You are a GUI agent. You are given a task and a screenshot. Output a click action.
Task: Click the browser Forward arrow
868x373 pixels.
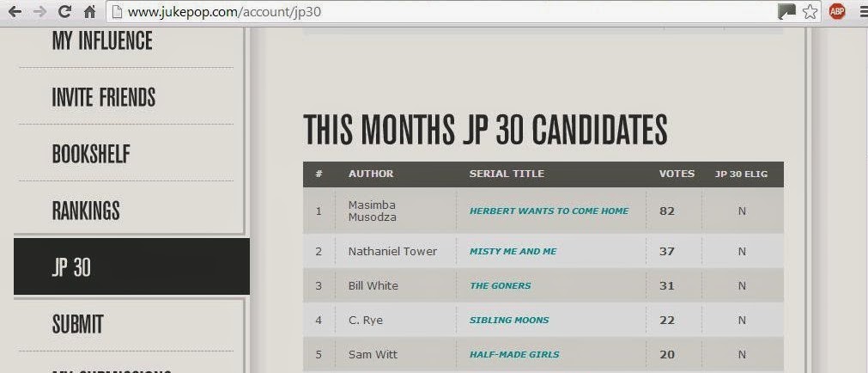click(39, 12)
